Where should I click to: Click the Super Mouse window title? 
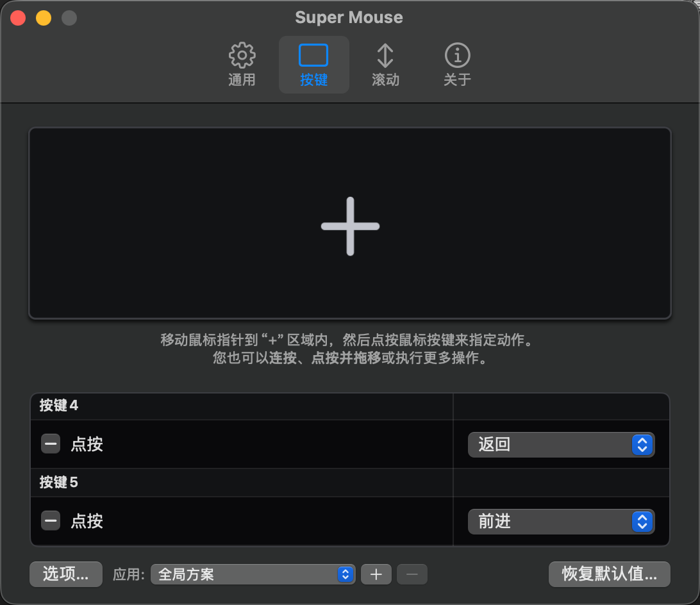click(x=349, y=17)
